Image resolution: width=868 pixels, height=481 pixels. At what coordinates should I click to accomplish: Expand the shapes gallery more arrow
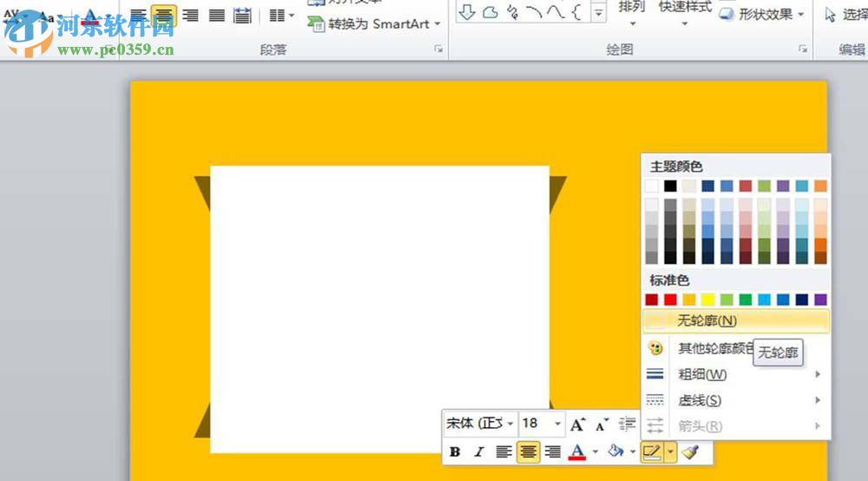599,12
